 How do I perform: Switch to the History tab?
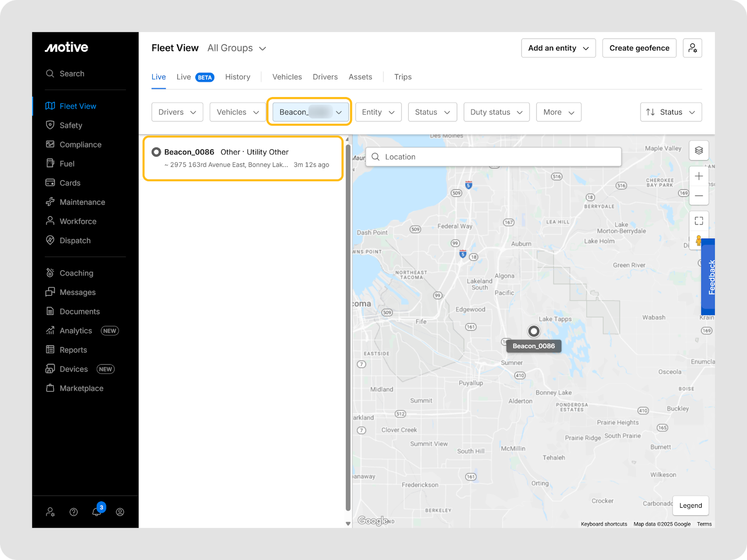click(x=237, y=77)
